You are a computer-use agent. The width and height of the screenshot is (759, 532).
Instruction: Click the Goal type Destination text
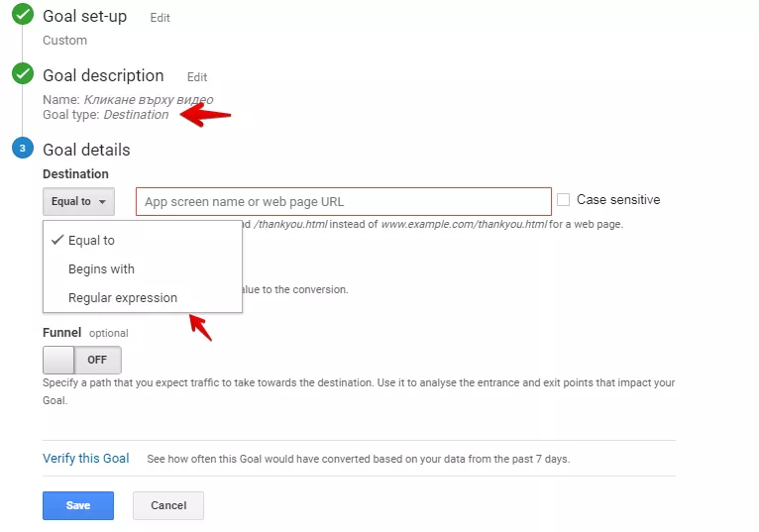(x=105, y=115)
